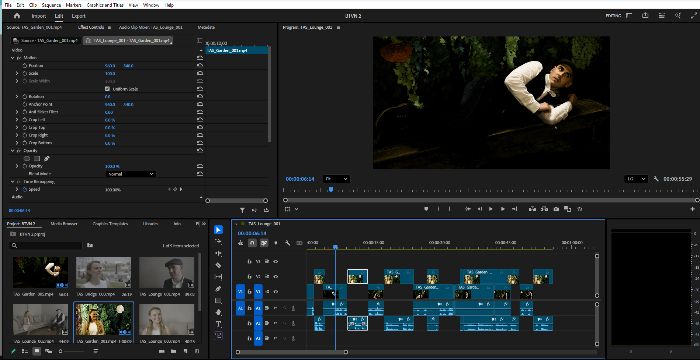Click the Go to In point button
Viewport: 700px width, 360px height.
point(468,209)
